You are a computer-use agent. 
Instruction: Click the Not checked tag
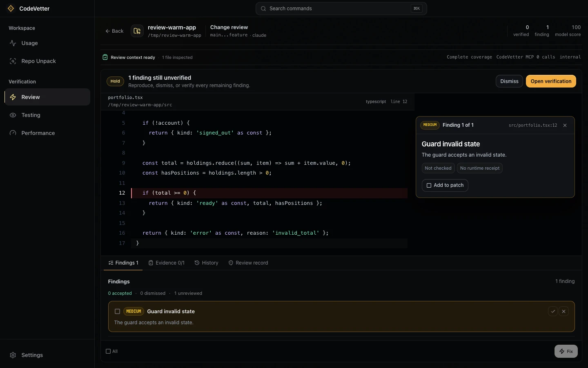[438, 168]
